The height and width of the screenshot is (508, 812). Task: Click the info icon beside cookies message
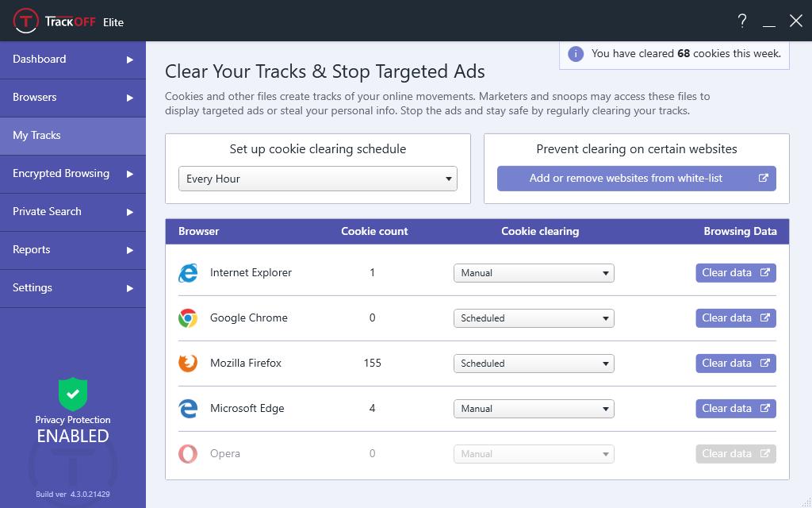tap(576, 54)
